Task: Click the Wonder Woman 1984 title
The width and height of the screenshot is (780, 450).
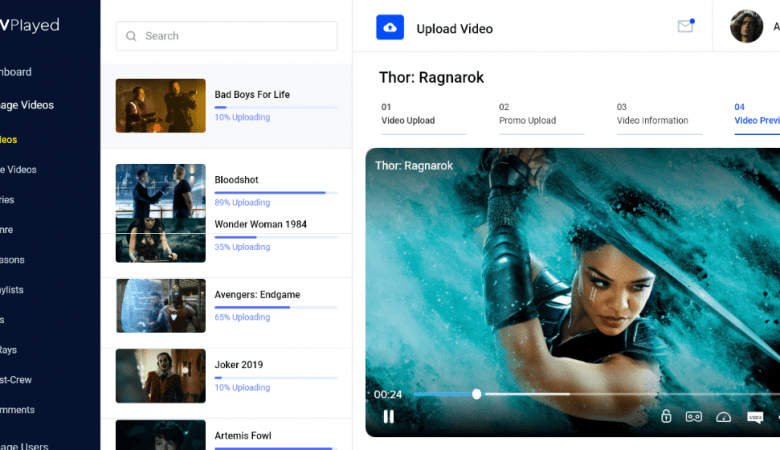Action: tap(261, 224)
